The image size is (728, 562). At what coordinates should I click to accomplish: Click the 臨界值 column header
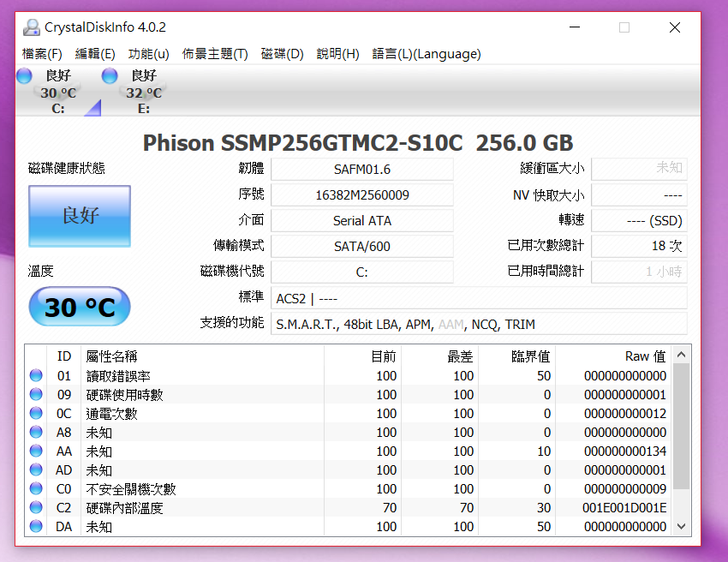(516, 356)
